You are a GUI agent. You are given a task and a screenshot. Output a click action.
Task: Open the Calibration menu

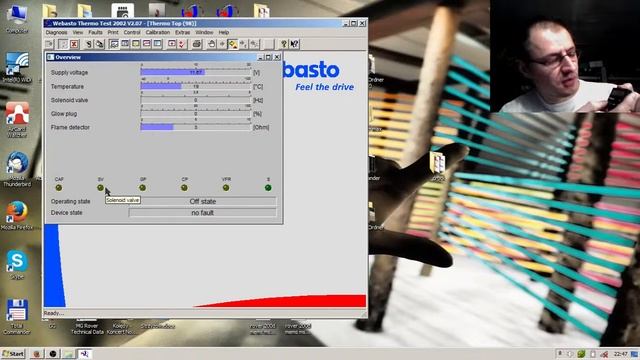click(158, 32)
